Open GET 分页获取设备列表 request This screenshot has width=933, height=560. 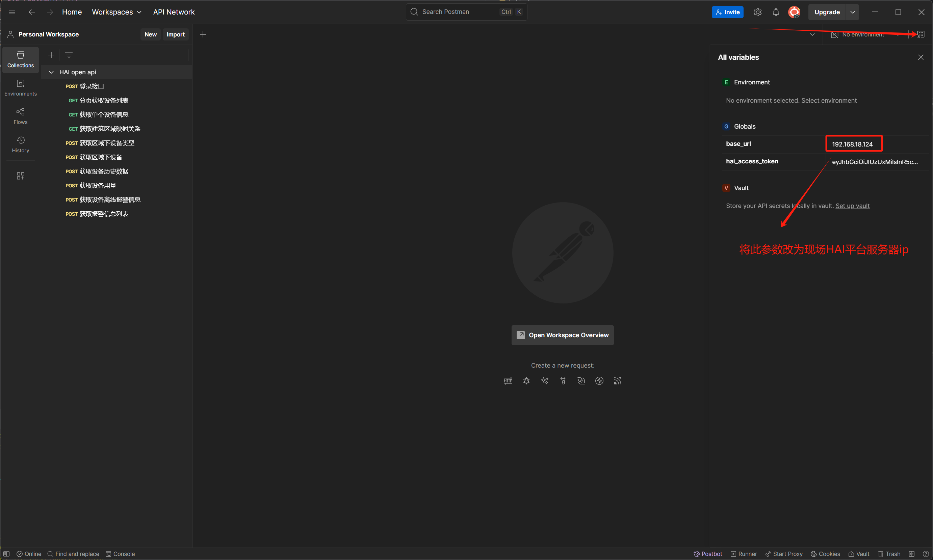116,100
